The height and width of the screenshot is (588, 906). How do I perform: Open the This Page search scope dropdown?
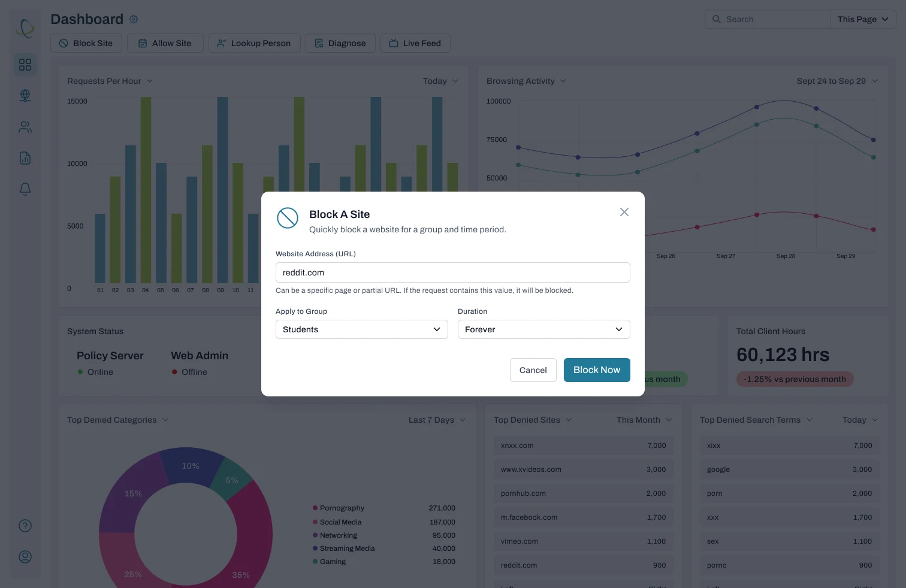(x=863, y=19)
